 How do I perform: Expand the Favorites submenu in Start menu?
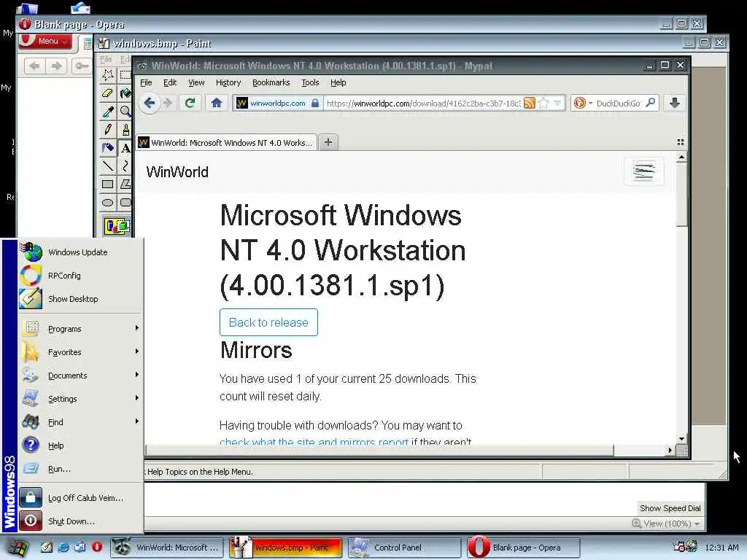[x=80, y=352]
